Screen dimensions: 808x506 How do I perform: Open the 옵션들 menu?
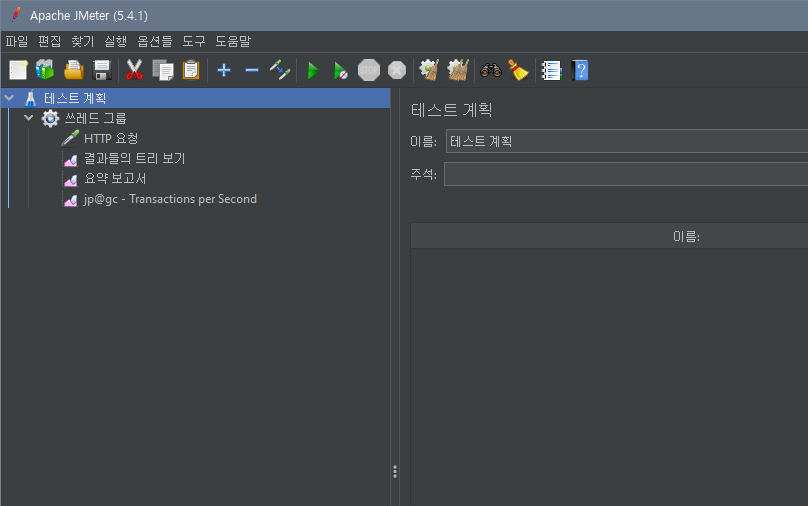click(155, 41)
